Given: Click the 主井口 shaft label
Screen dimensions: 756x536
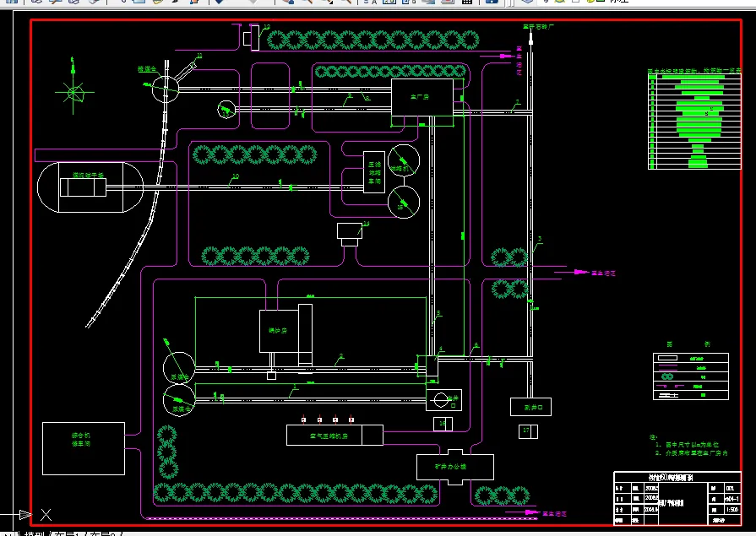Looking at the screenshot, I should [452, 402].
